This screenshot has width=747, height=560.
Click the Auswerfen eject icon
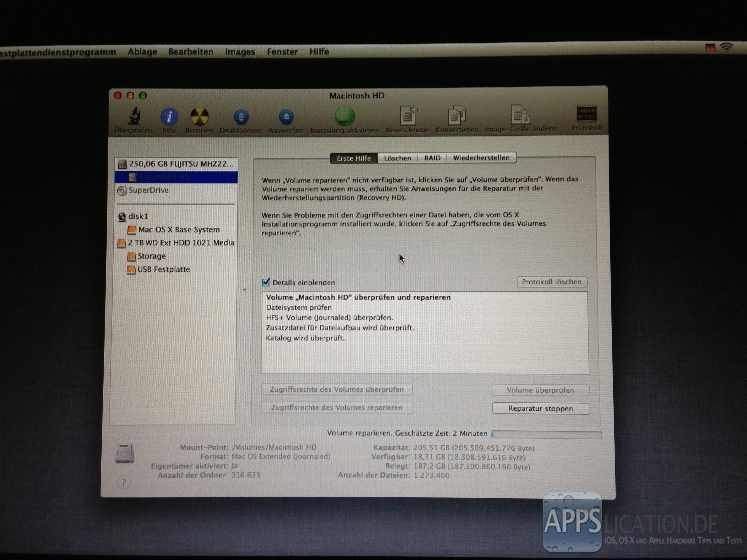pos(286,117)
